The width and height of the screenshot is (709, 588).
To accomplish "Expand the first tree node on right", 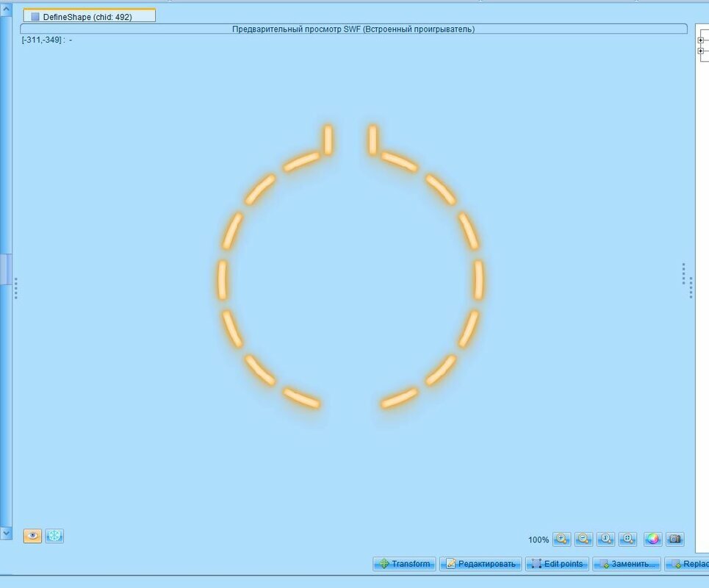I will click(700, 40).
